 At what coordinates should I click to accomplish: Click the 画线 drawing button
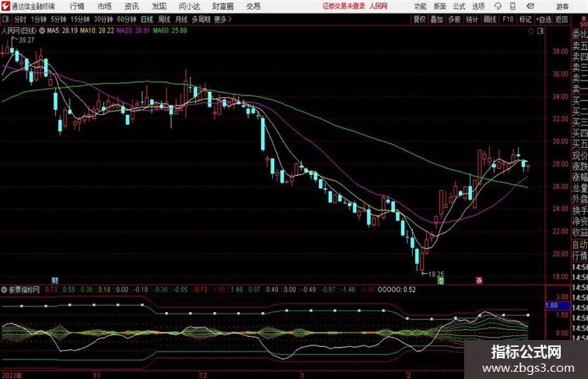click(x=490, y=19)
